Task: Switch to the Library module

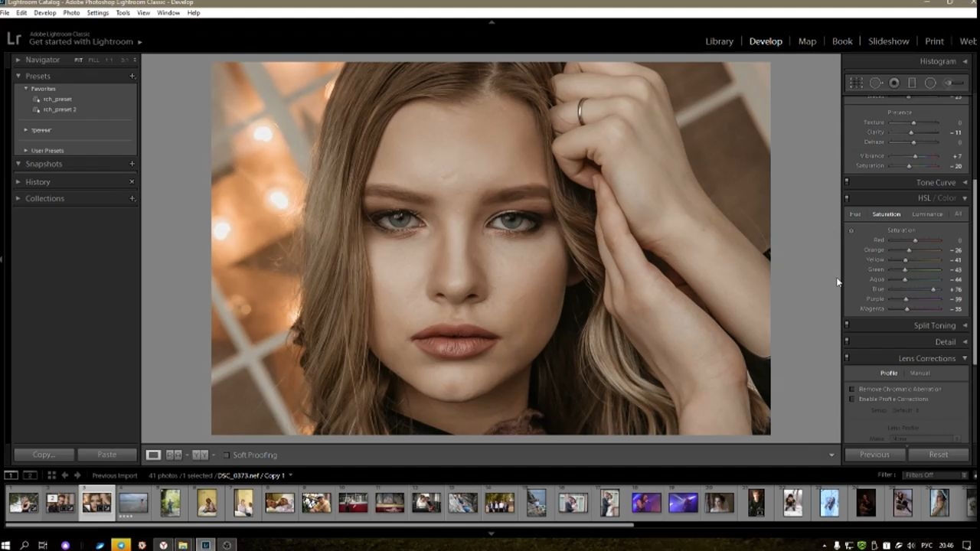Action: 719,41
